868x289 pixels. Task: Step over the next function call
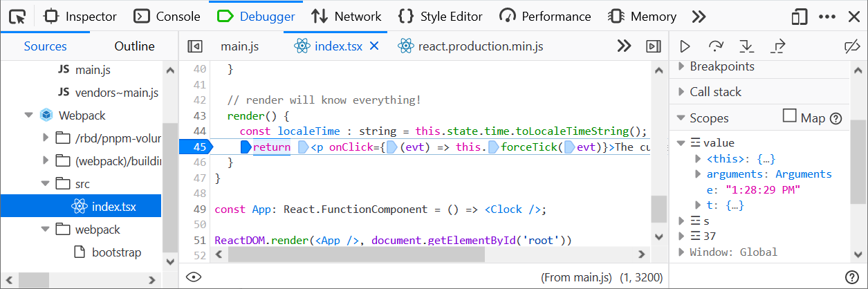click(x=716, y=46)
